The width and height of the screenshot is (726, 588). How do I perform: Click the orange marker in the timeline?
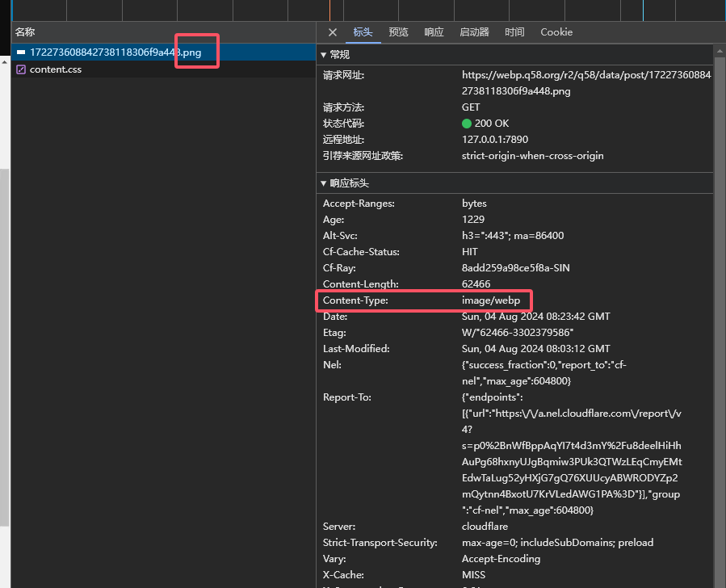(329, 10)
